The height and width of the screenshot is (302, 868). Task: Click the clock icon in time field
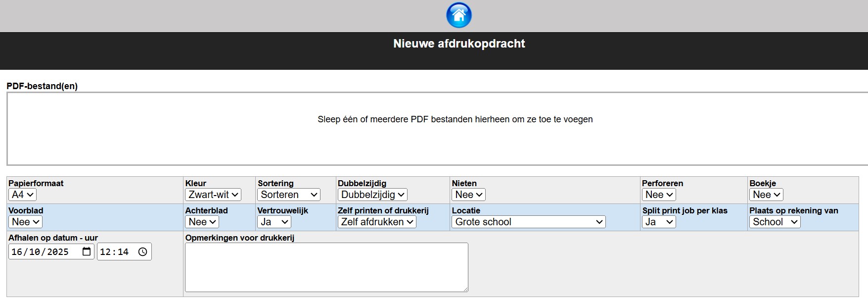click(143, 252)
